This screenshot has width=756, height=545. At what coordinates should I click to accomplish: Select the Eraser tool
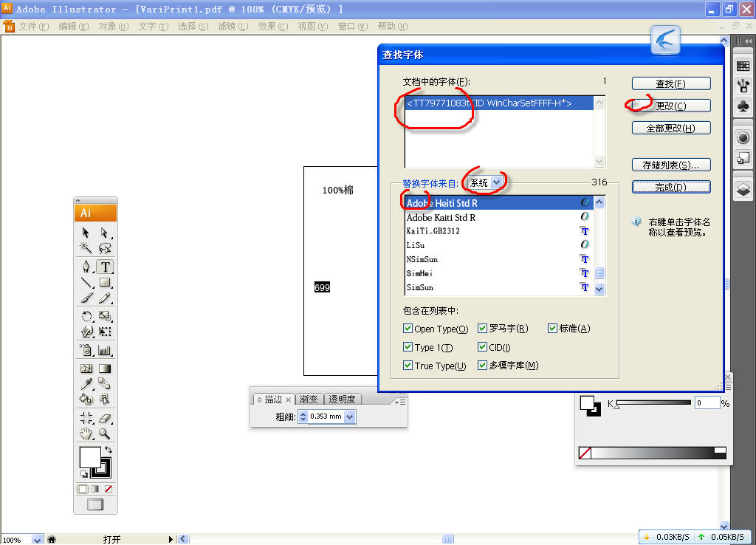point(104,418)
